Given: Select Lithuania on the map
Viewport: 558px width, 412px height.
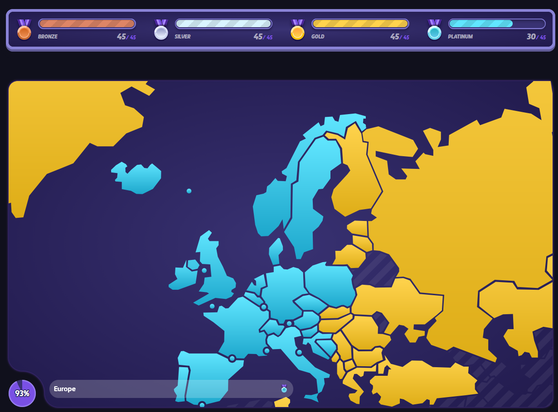Looking at the screenshot, I should point(351,257).
